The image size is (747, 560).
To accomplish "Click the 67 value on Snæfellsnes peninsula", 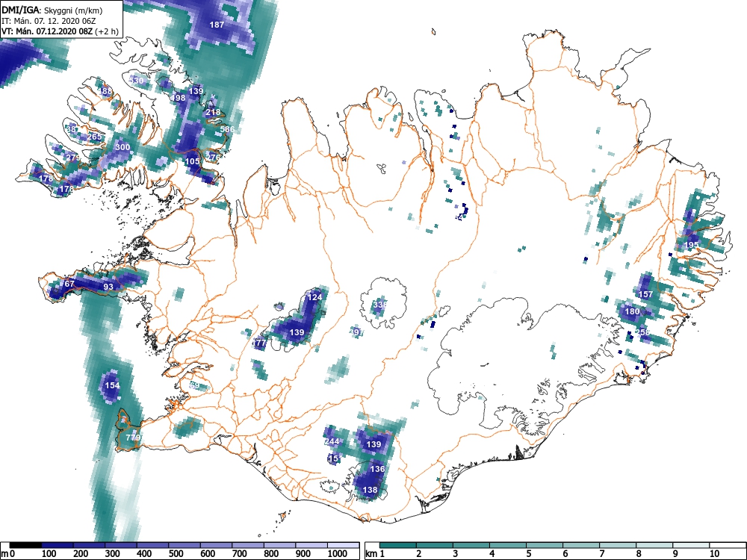I will pyautogui.click(x=69, y=284).
